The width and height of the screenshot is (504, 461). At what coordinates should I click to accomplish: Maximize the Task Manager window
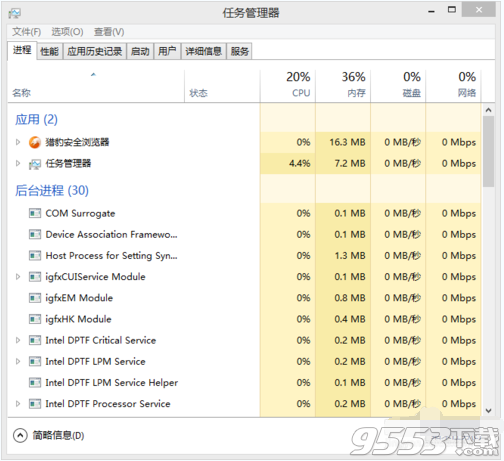452,10
